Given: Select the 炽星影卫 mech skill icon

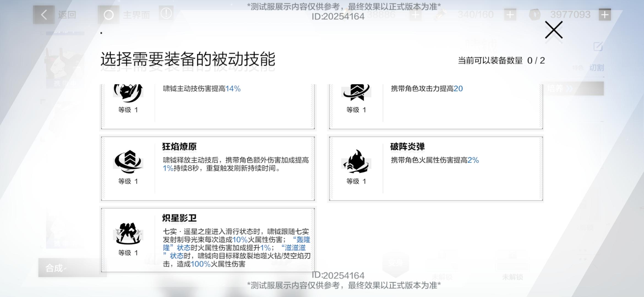Looking at the screenshot, I should pyautogui.click(x=128, y=233).
